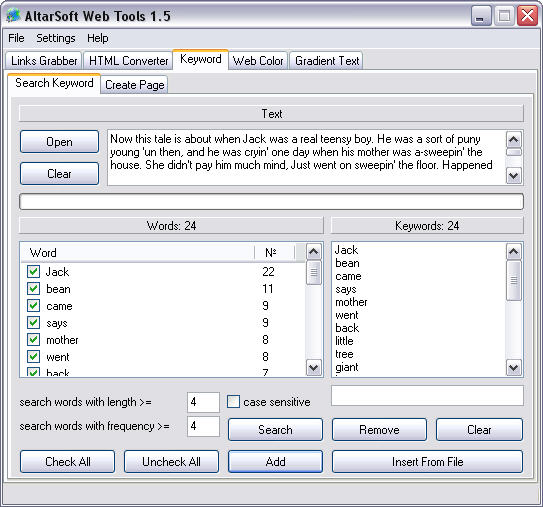Click the Clear button beside the text box

click(x=59, y=174)
